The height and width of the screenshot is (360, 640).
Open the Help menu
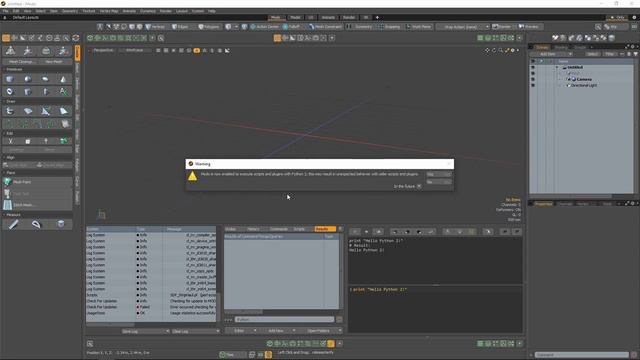tap(211, 11)
